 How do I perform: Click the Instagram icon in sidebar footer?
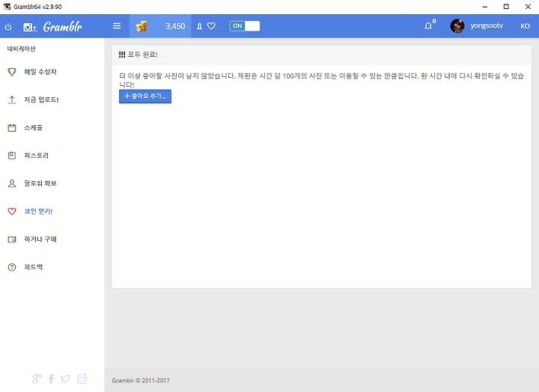pyautogui.click(x=82, y=379)
